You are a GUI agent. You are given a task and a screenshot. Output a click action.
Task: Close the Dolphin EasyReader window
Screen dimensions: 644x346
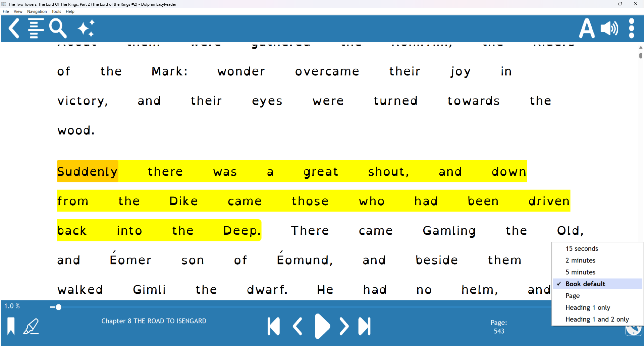pos(636,4)
